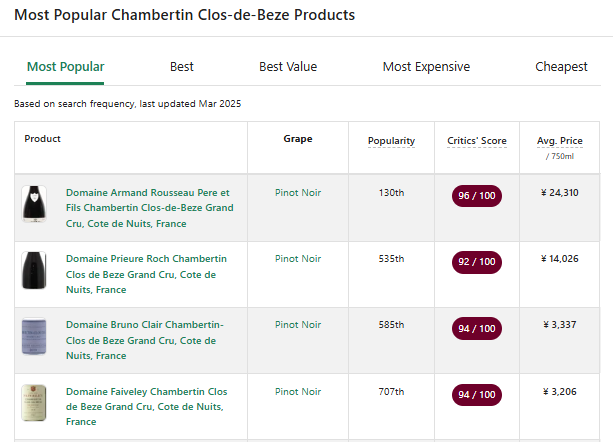Switch to Most Expensive tab
613x442 pixels.
pos(426,67)
